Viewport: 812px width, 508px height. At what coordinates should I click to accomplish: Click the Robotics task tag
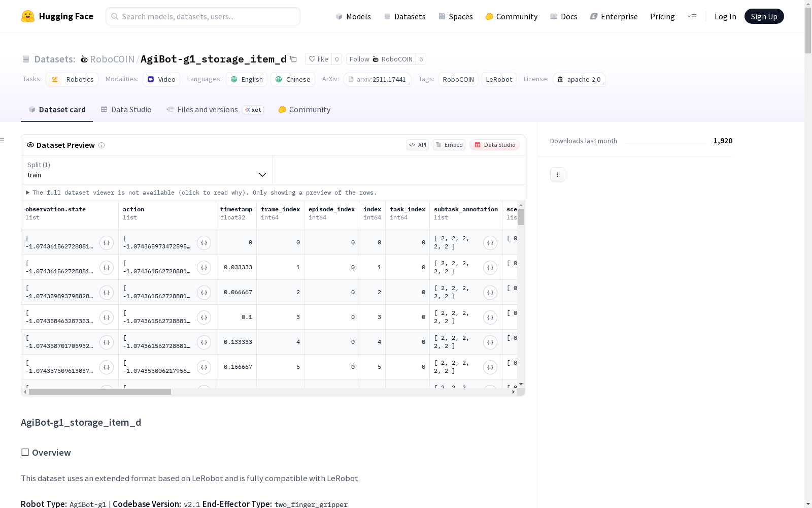pyautogui.click(x=72, y=79)
